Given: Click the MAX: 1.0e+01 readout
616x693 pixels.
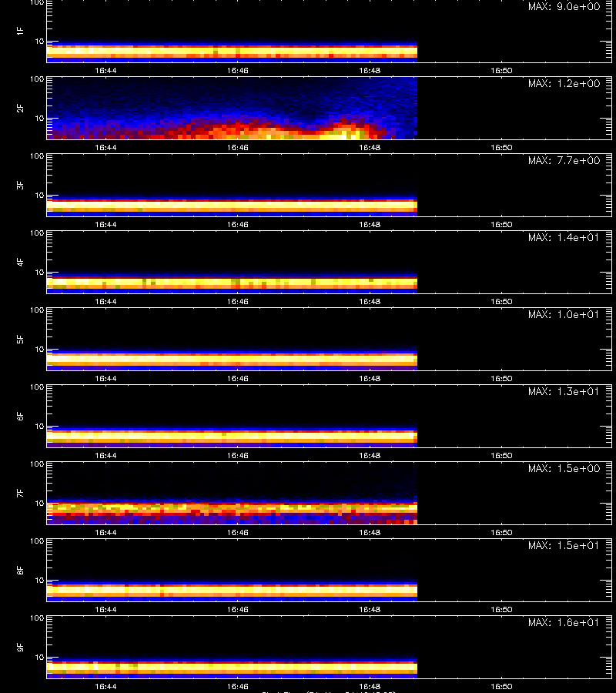Looking at the screenshot, I should coord(564,314).
